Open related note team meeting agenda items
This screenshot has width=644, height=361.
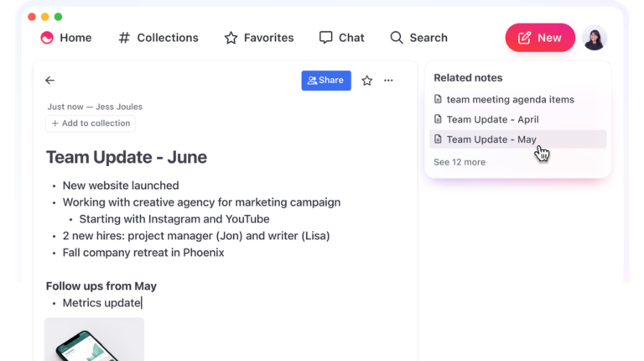coord(510,99)
